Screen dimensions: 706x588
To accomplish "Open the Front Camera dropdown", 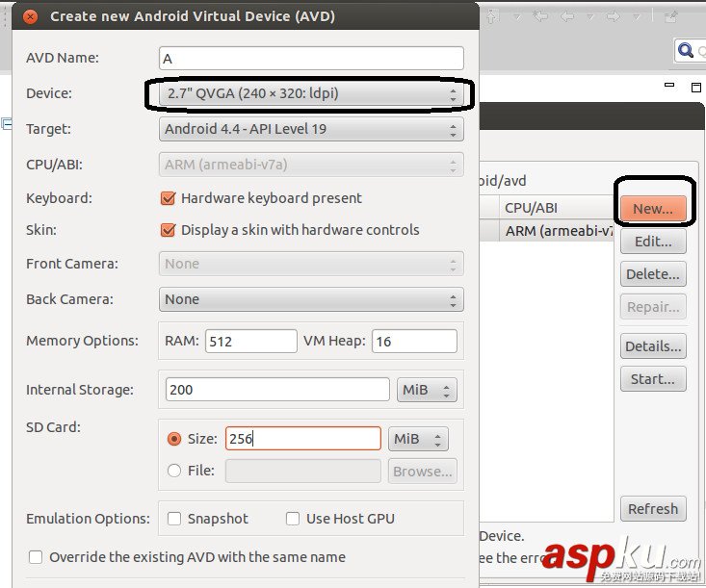I will 311,264.
